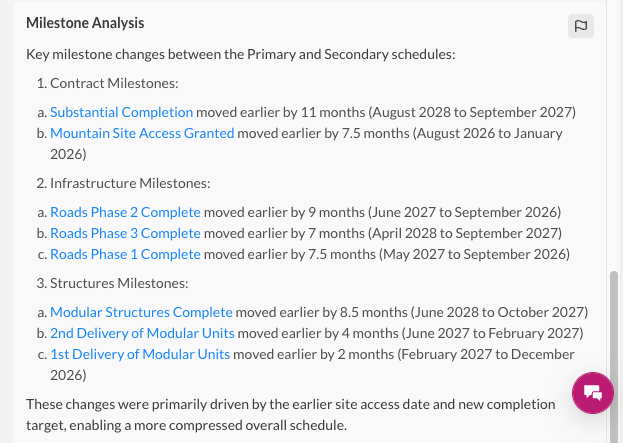623x443 pixels.
Task: Click the Key milestone changes intro sentence
Action: click(241, 54)
